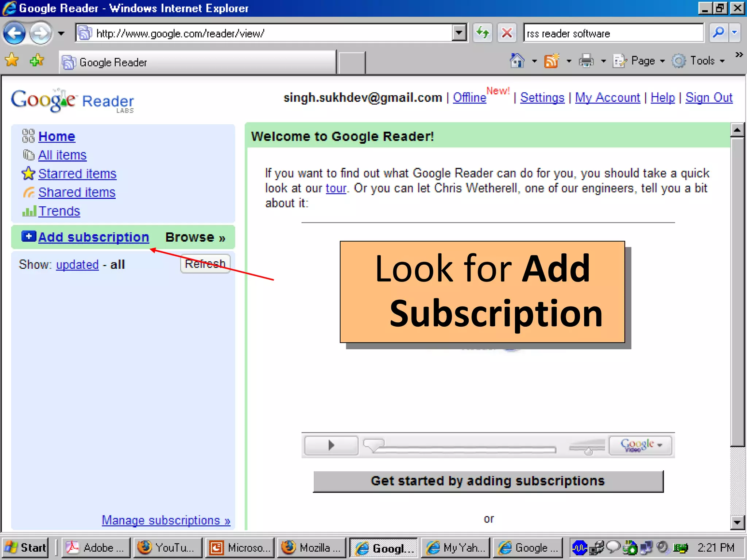Image resolution: width=747 pixels, height=560 pixels.
Task: Open Manage subscriptions » link
Action: tap(166, 520)
